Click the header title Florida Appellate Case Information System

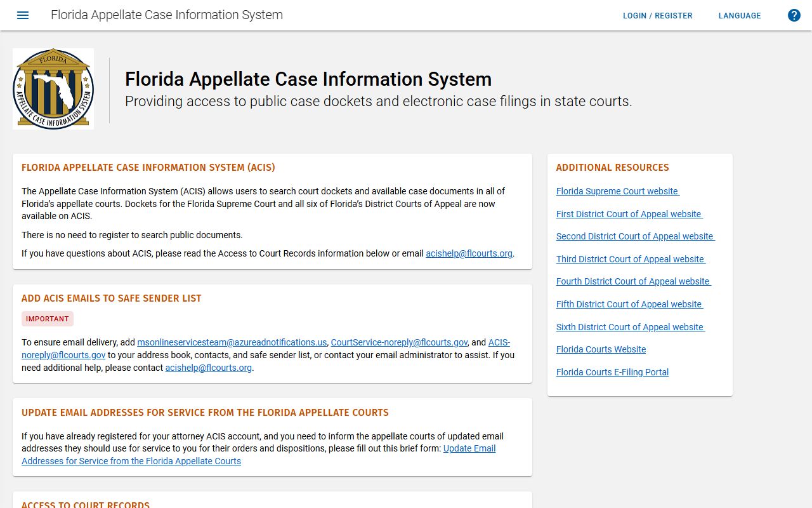167,15
